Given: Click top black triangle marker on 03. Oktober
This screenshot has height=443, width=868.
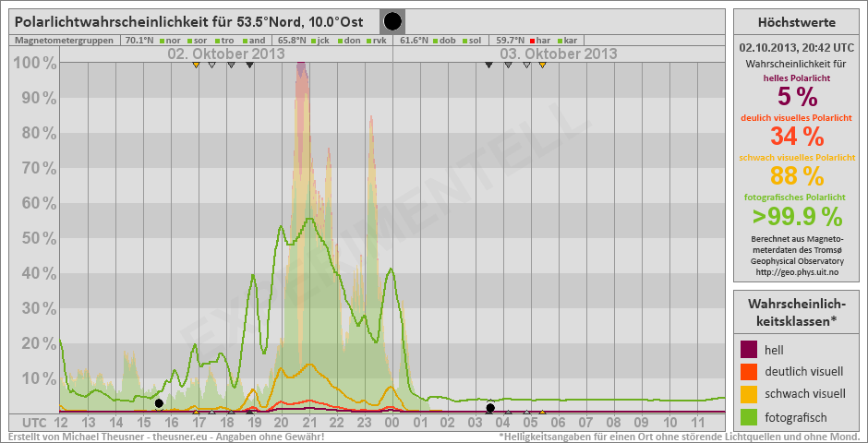Looking at the screenshot, I should click(x=488, y=65).
